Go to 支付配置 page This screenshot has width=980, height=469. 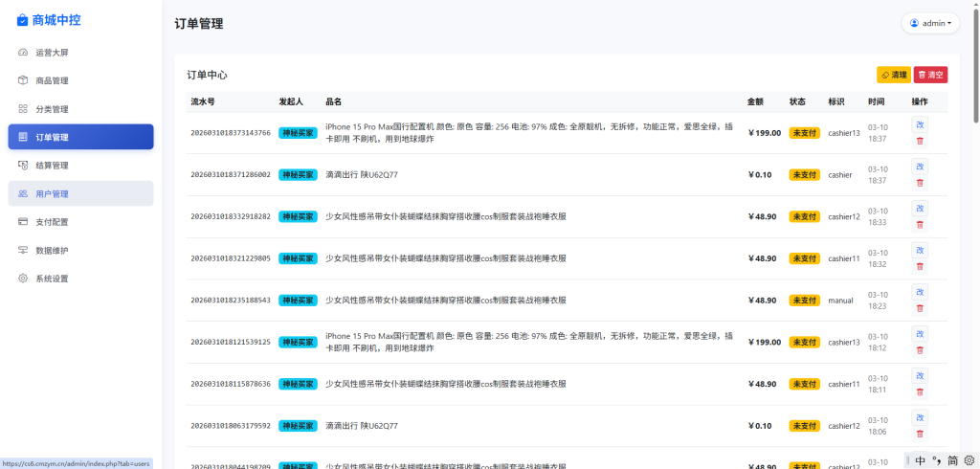(x=80, y=222)
